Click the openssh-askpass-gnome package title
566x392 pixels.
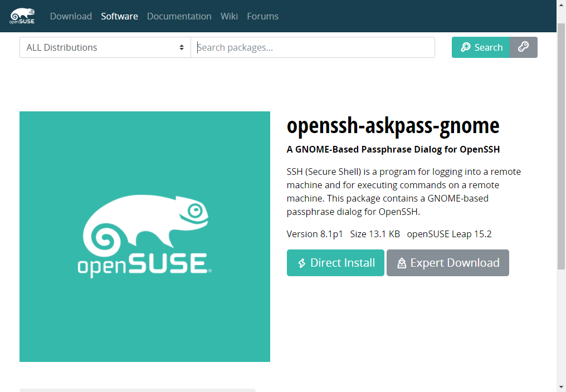click(393, 126)
